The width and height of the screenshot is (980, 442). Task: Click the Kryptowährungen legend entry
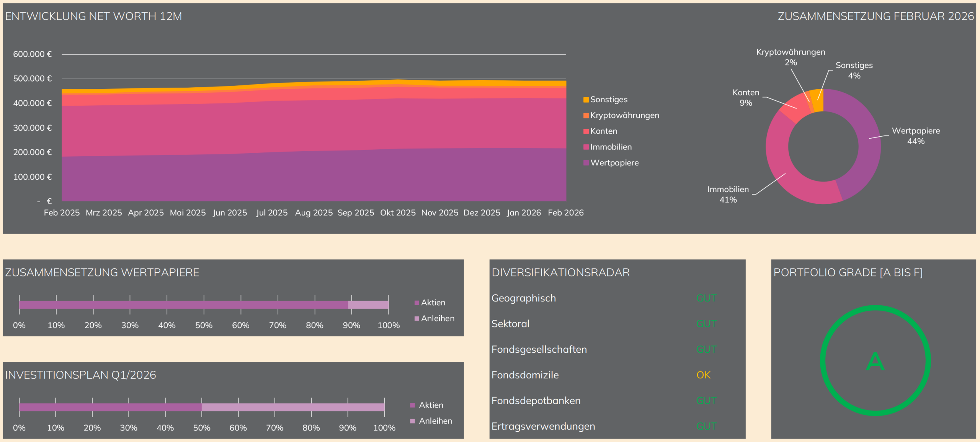click(624, 115)
